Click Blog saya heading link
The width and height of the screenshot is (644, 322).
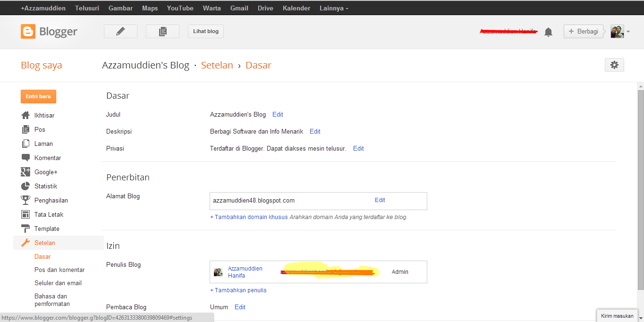(42, 65)
